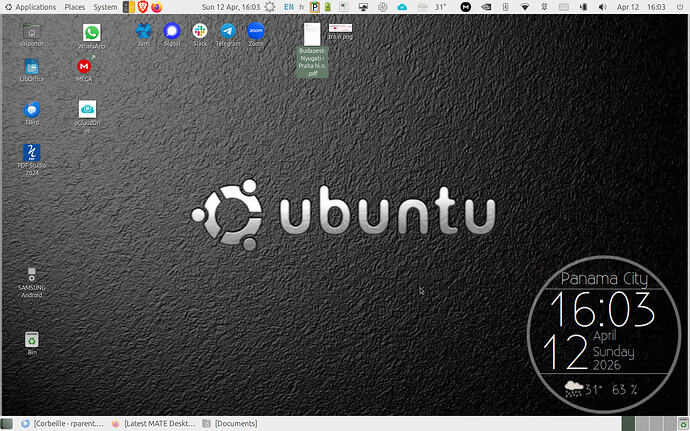The image size is (690, 431).
Task: Click the MEGA tray icon in the panel
Action: pyautogui.click(x=466, y=7)
